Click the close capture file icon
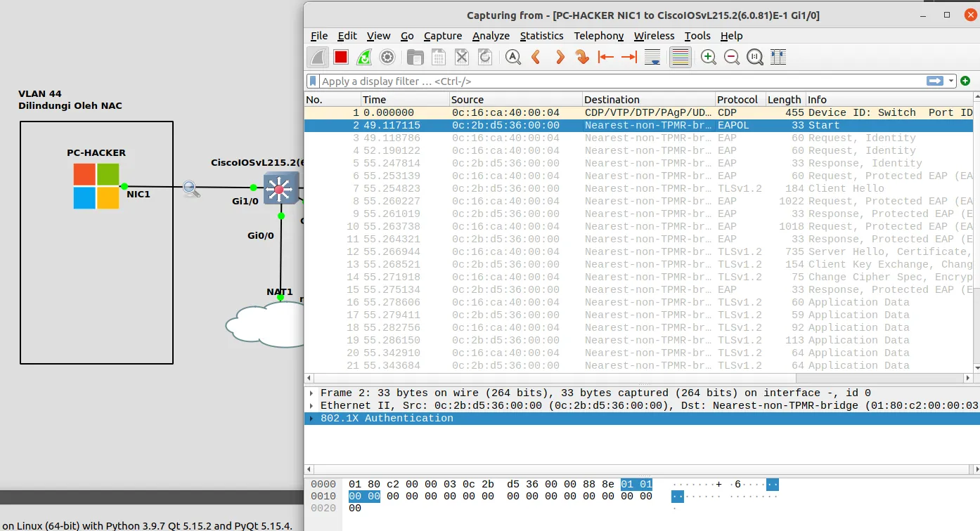This screenshot has height=531, width=980. [x=461, y=58]
